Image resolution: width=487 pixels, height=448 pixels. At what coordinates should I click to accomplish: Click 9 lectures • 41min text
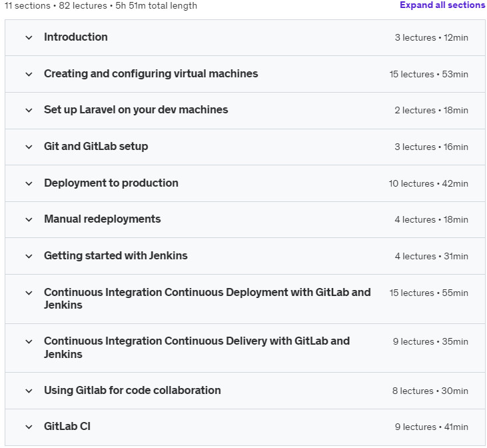coord(432,427)
